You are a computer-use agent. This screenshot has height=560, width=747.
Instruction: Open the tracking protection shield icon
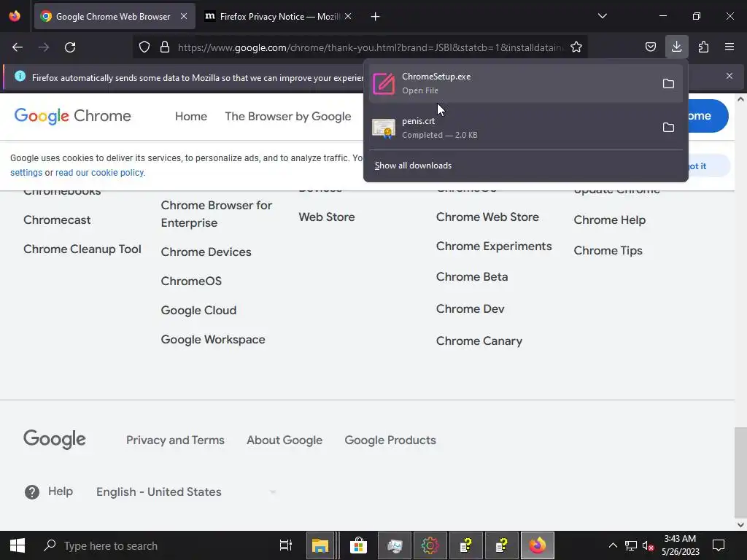(144, 47)
